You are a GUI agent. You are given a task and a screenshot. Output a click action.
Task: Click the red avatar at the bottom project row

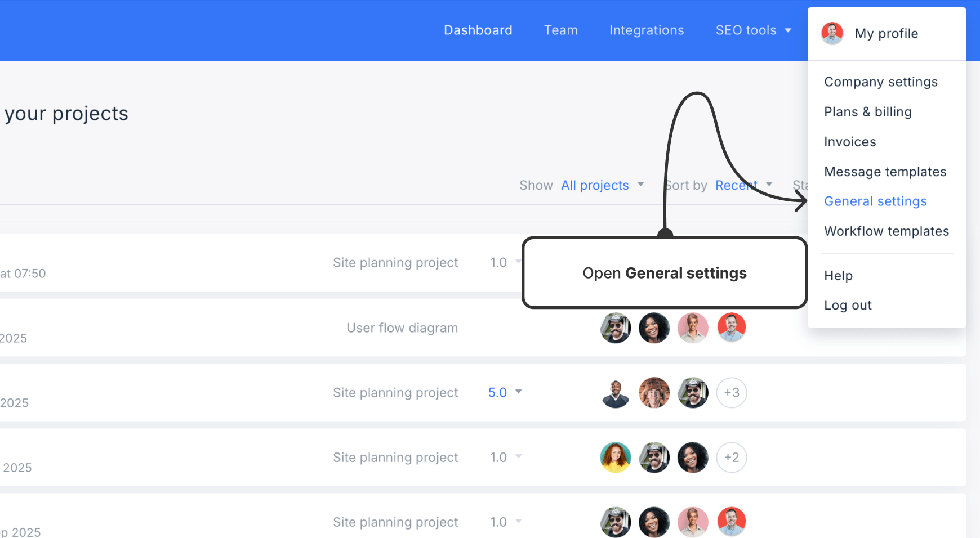click(732, 522)
